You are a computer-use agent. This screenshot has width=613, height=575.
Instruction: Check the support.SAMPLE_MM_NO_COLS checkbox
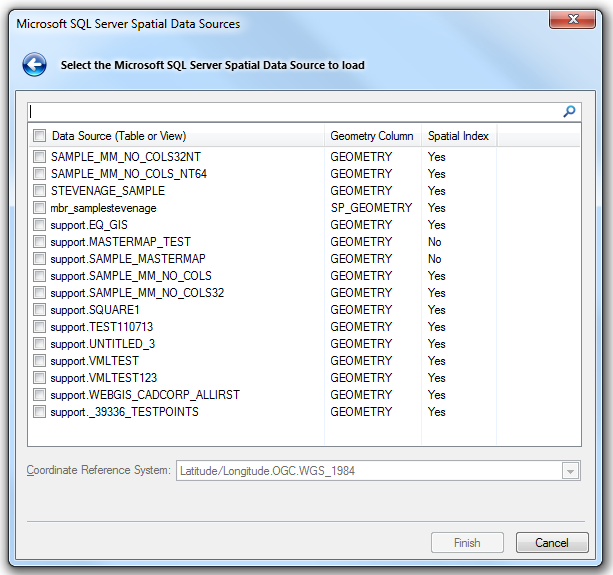[x=39, y=276]
